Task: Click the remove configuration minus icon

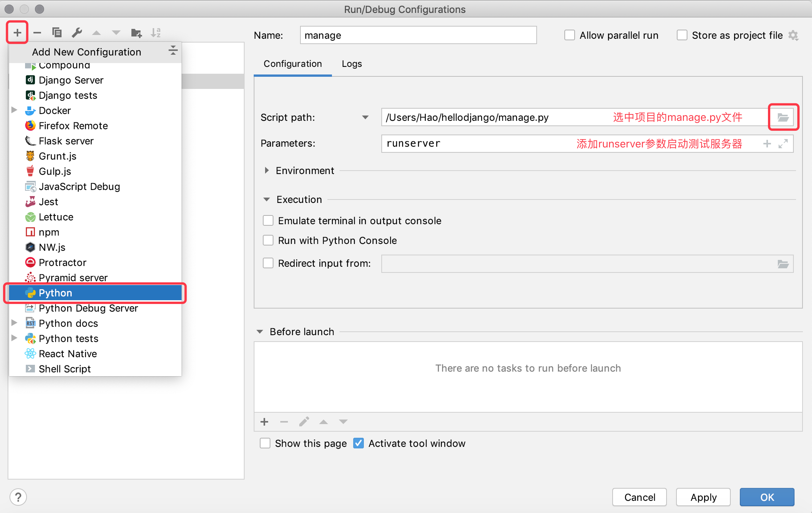Action: coord(37,33)
